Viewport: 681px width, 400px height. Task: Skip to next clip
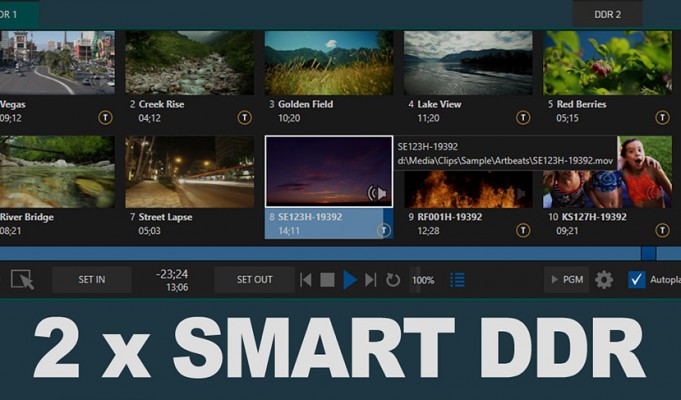coord(370,280)
